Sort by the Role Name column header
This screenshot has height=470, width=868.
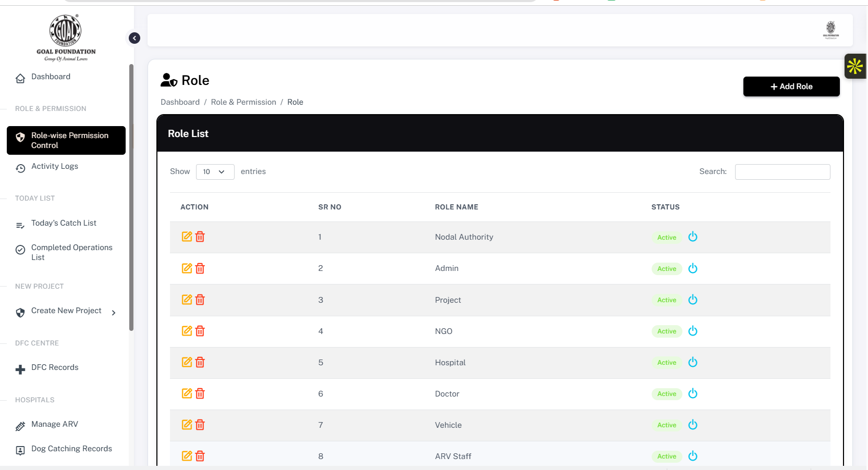pos(457,207)
